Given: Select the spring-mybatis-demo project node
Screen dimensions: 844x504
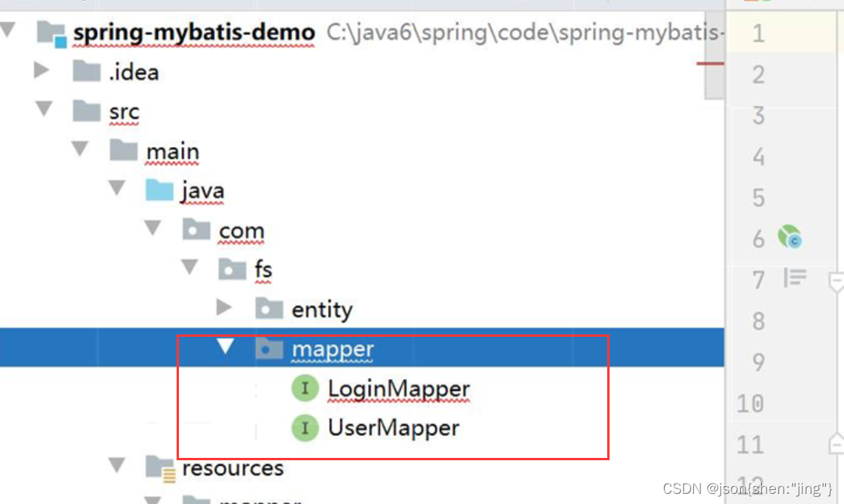Looking at the screenshot, I should 194,33.
